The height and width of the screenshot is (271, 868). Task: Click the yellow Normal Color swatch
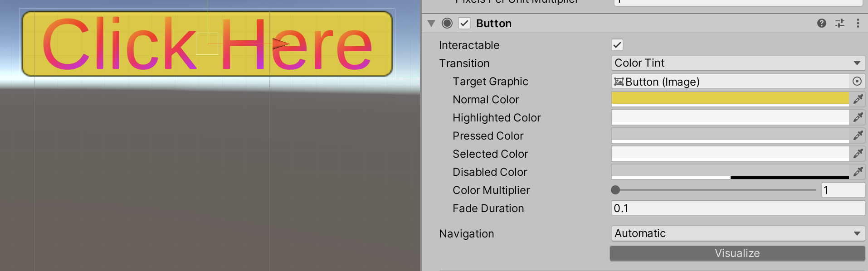point(730,99)
